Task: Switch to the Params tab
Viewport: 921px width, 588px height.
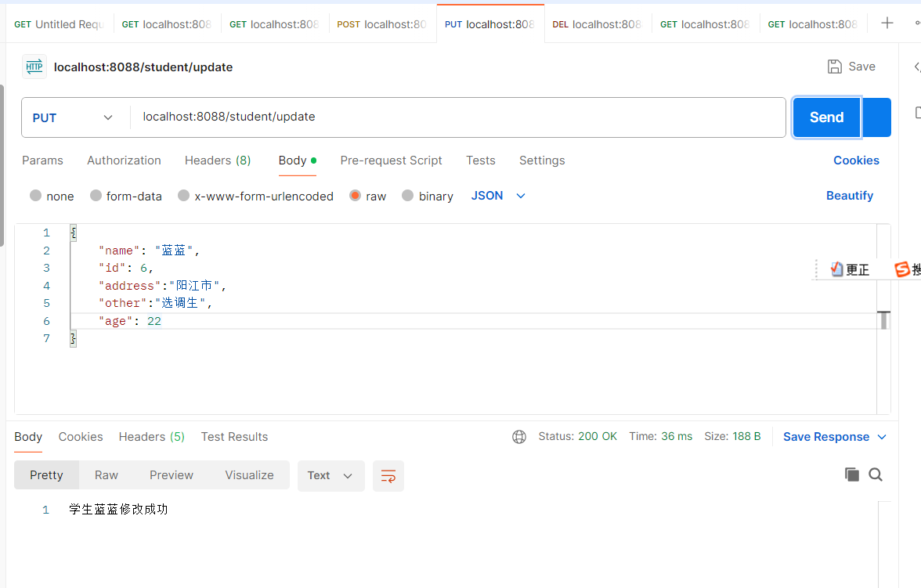Action: coord(42,161)
